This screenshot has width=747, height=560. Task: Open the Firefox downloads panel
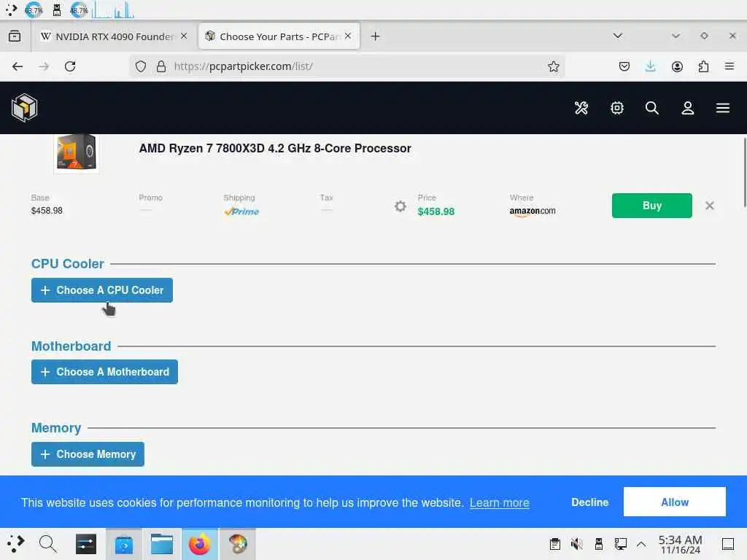pos(650,66)
